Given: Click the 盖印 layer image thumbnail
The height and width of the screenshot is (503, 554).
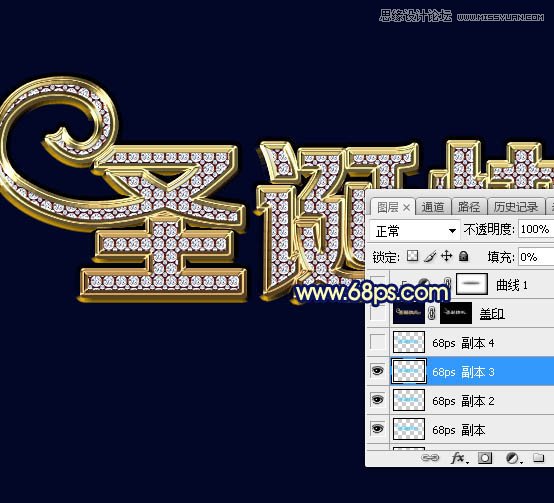Looking at the screenshot, I should [x=409, y=313].
